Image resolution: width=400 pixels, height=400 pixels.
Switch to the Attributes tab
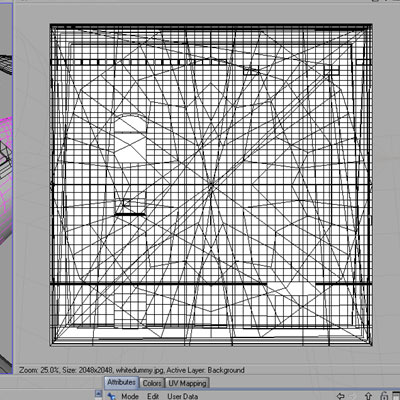click(x=121, y=382)
